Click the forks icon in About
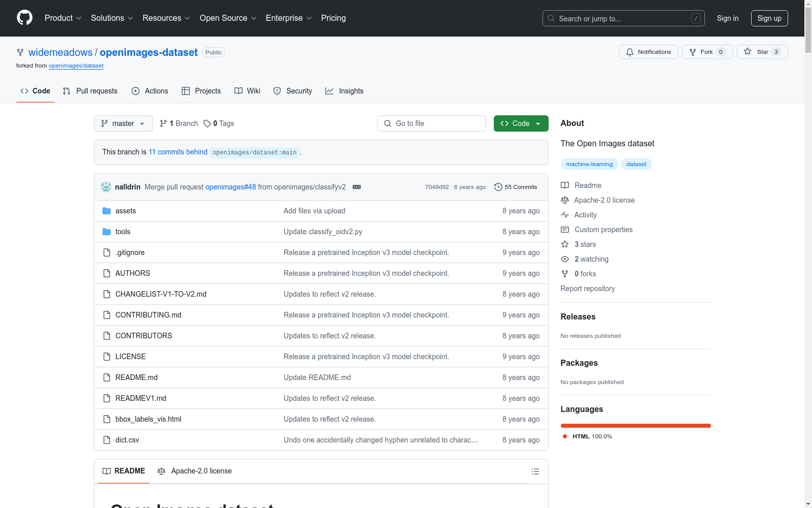The height and width of the screenshot is (508, 812). pyautogui.click(x=565, y=274)
